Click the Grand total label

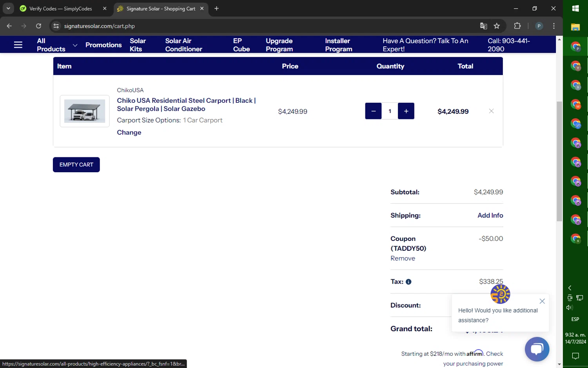411,329
